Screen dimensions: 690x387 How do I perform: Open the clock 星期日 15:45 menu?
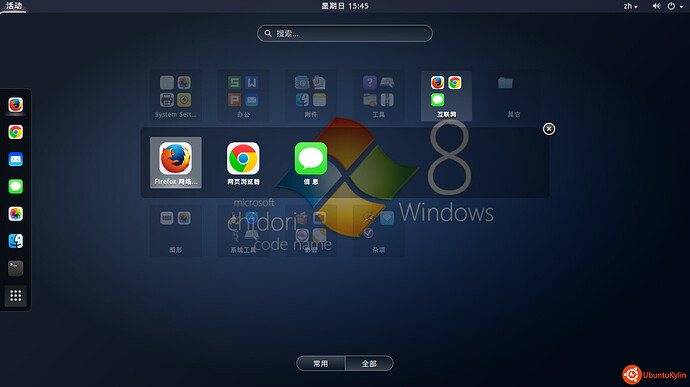[345, 6]
